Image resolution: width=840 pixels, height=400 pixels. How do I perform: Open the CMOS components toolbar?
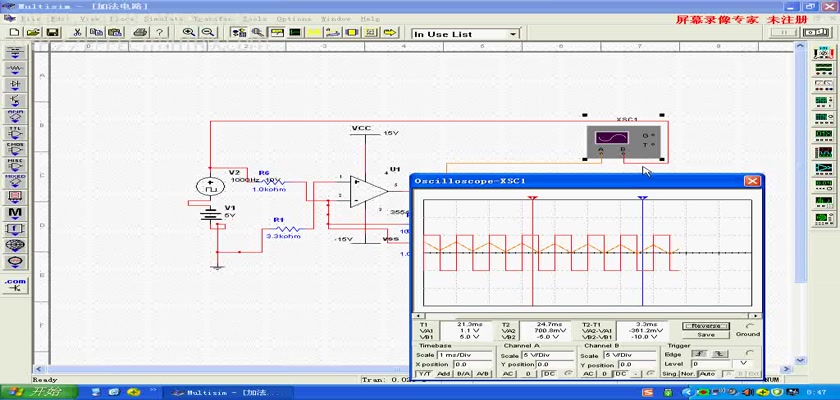pyautogui.click(x=15, y=149)
